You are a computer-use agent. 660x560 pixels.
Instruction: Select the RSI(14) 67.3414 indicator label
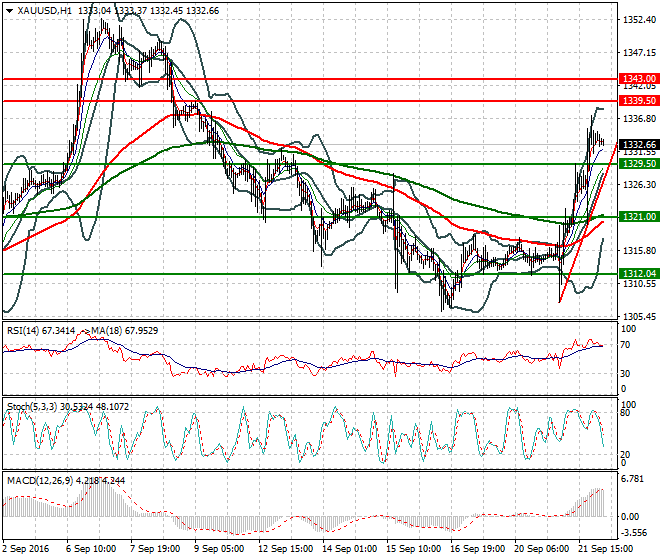pyautogui.click(x=41, y=331)
